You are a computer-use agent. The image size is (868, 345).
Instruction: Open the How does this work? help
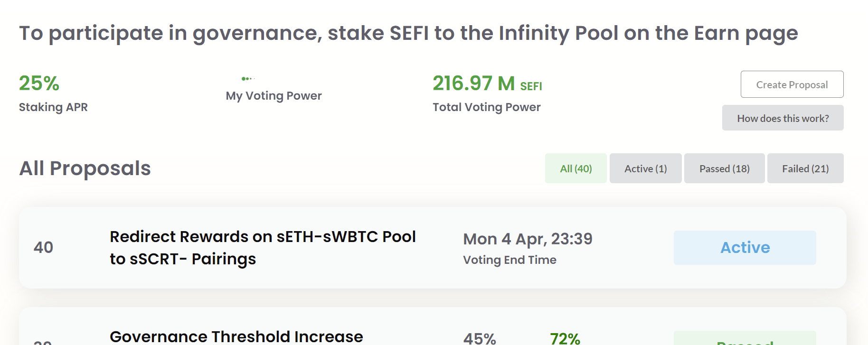coord(783,118)
